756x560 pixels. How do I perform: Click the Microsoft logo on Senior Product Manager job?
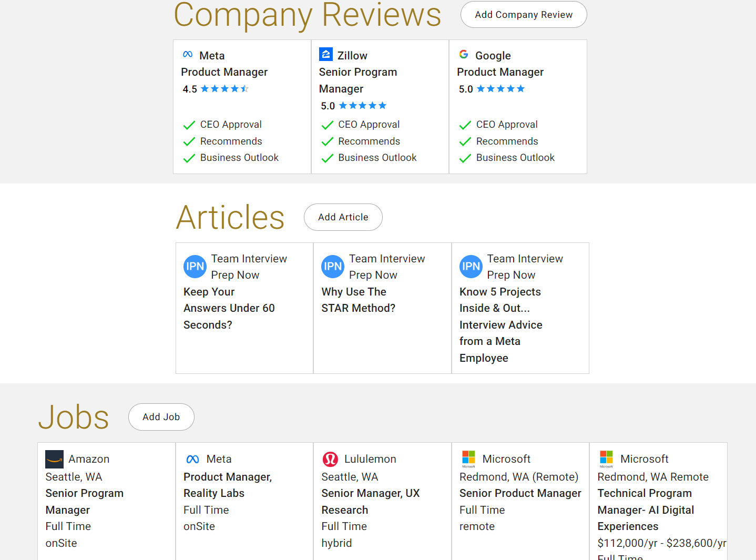click(468, 459)
